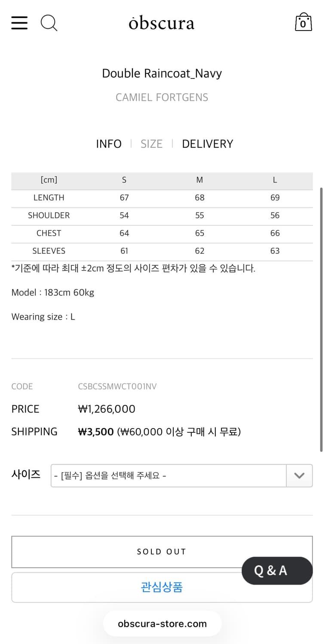Open the hamburger navigation menu
325x644 pixels.
click(x=19, y=23)
